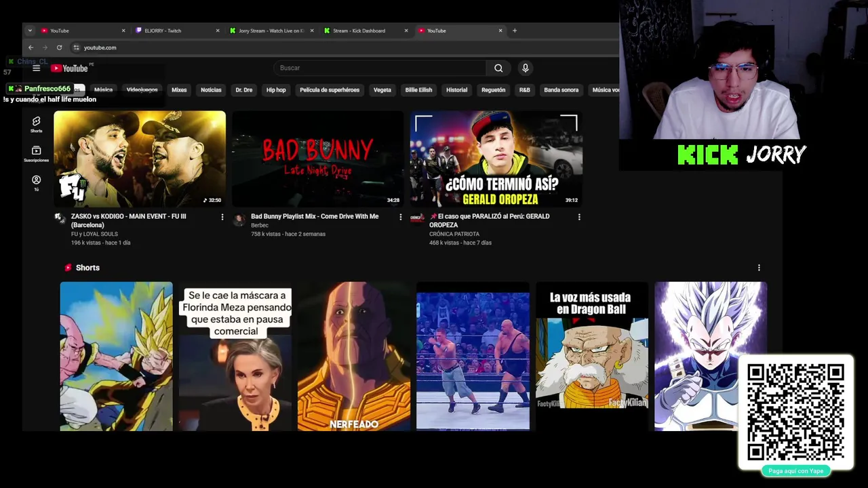Screen dimensions: 868x488
Task: Open the ¿Cómo terminó así? Gerald Oropeza thumbnail
Action: pos(496,159)
